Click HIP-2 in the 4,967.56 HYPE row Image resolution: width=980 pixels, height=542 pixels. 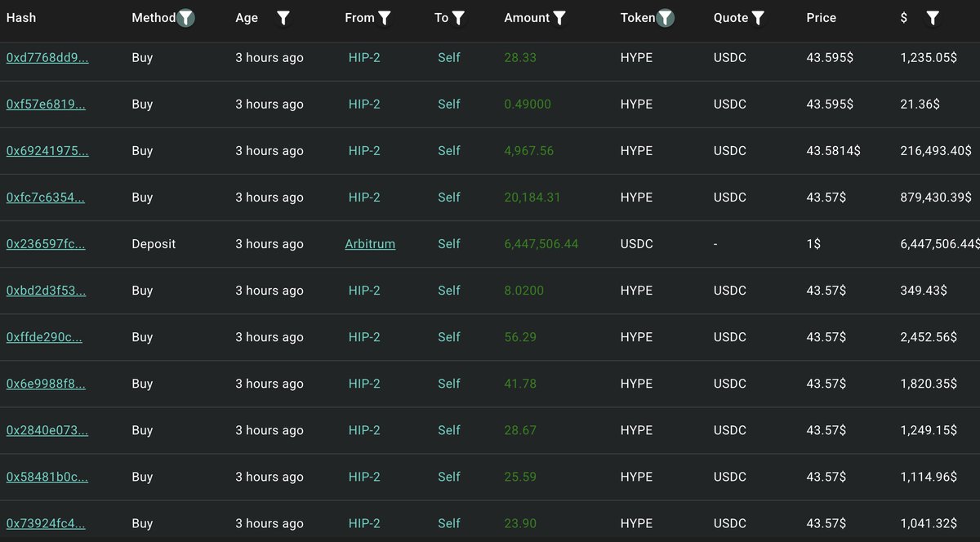pos(364,151)
